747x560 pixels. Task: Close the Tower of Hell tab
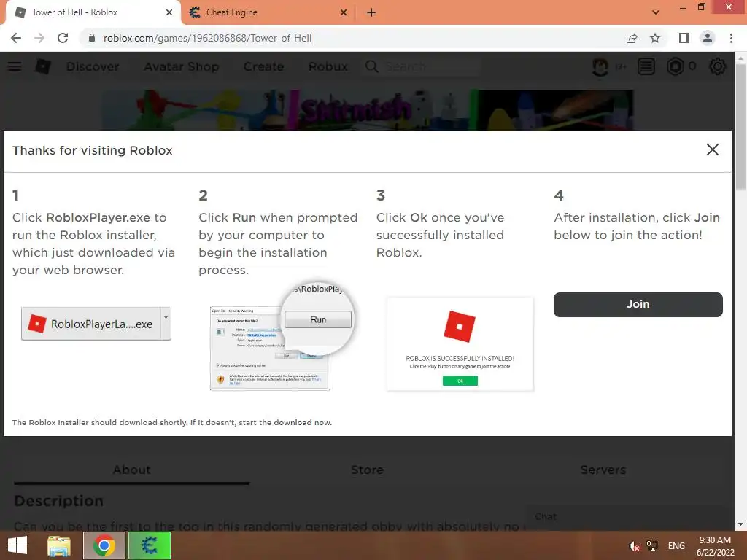point(169,12)
